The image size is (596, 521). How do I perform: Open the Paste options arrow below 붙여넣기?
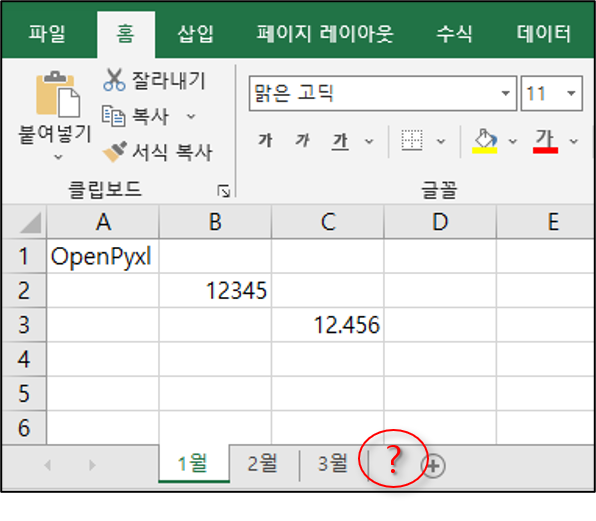point(58,157)
